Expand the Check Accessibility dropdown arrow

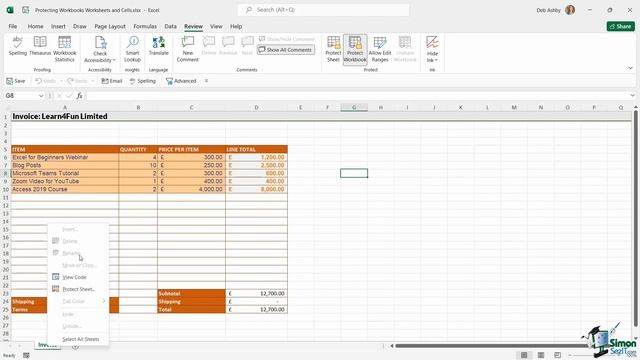[114, 60]
